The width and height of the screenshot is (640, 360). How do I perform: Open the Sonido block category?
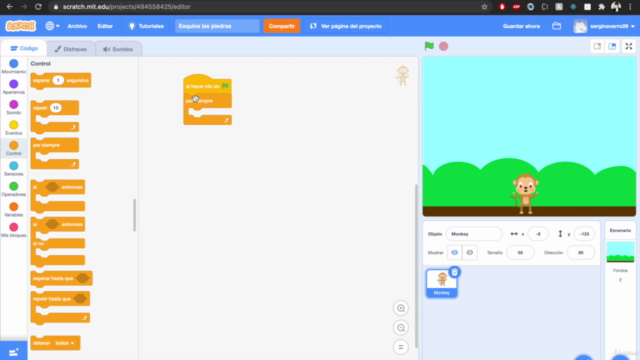coord(13,107)
